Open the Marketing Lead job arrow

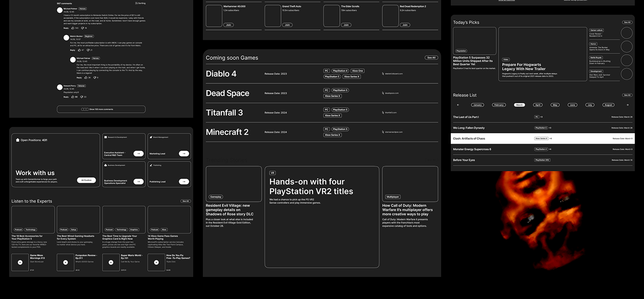[x=184, y=154]
